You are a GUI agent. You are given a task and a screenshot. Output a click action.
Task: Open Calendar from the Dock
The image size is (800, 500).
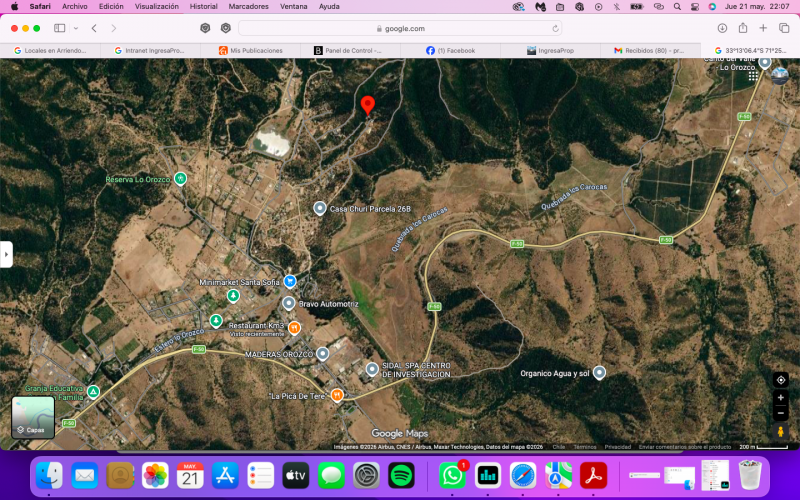pyautogui.click(x=190, y=476)
